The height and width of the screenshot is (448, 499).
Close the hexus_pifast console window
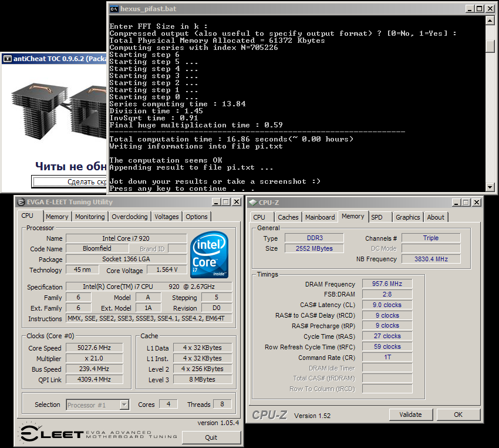(490, 9)
